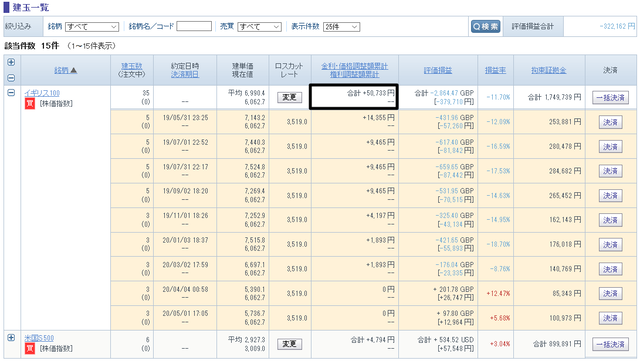Click the red 買 badge under 米国S500

tap(30, 348)
